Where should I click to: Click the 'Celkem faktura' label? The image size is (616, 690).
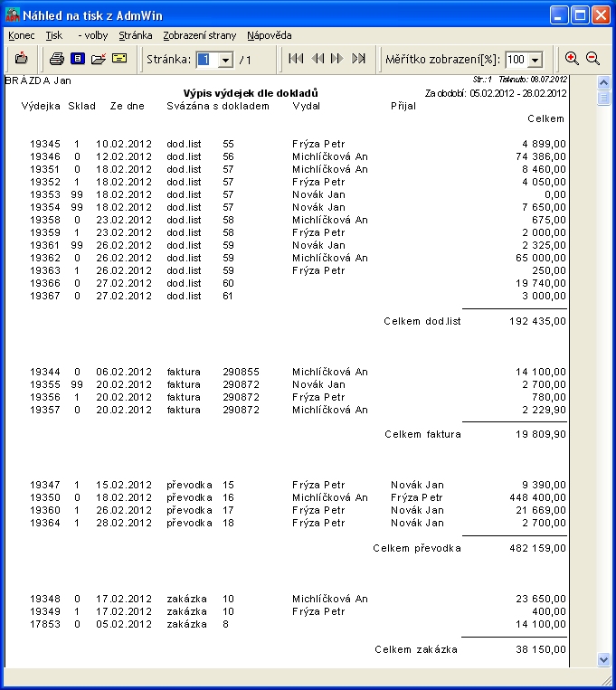pyautogui.click(x=422, y=434)
